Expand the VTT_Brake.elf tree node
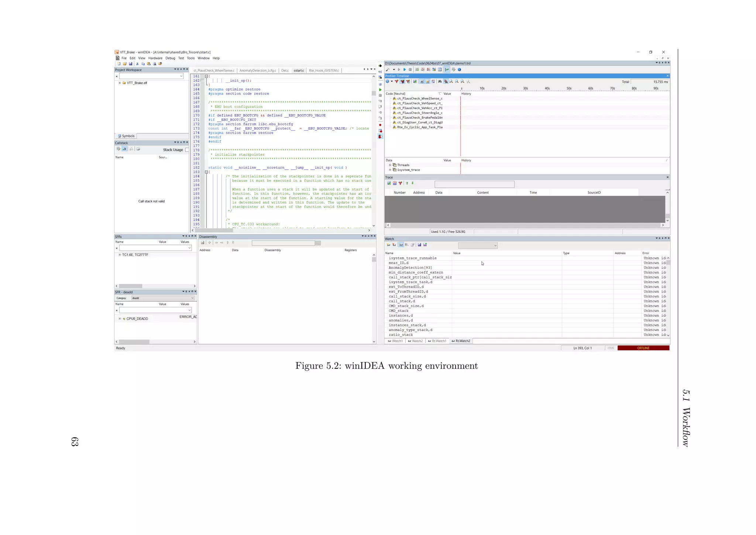The image size is (756, 535). click(120, 83)
